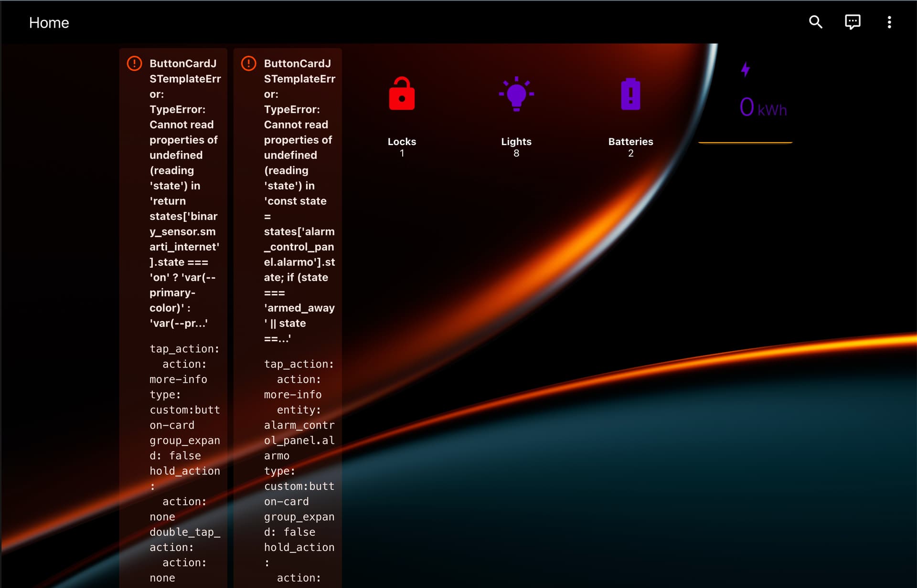Open the Assist chat bubble icon

click(853, 22)
